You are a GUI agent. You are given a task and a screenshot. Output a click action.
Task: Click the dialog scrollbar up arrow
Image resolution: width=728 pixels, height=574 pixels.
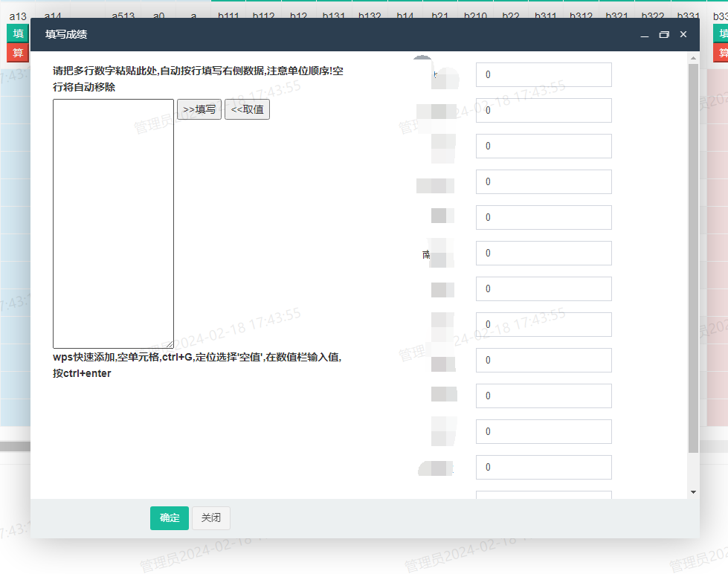[693, 58]
